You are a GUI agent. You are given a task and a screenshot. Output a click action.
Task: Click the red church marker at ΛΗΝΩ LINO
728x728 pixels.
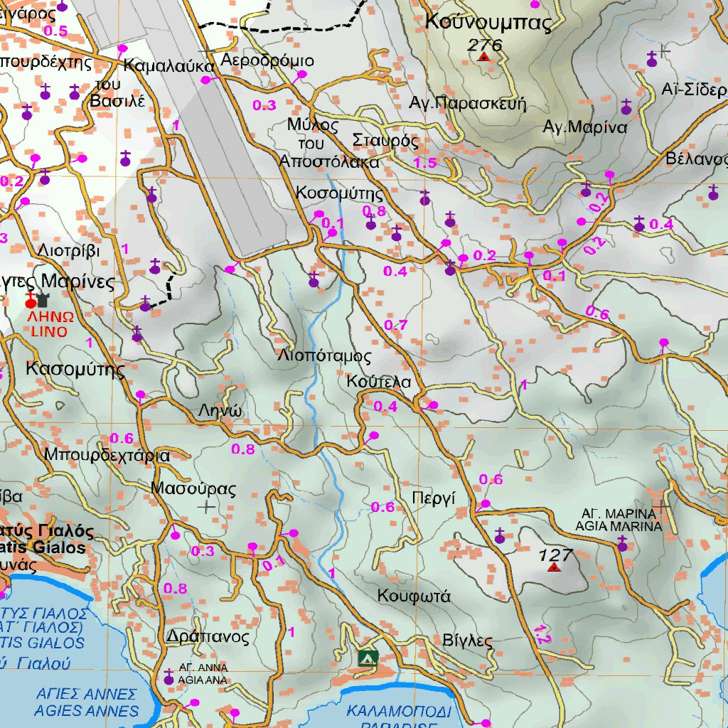(x=31, y=301)
